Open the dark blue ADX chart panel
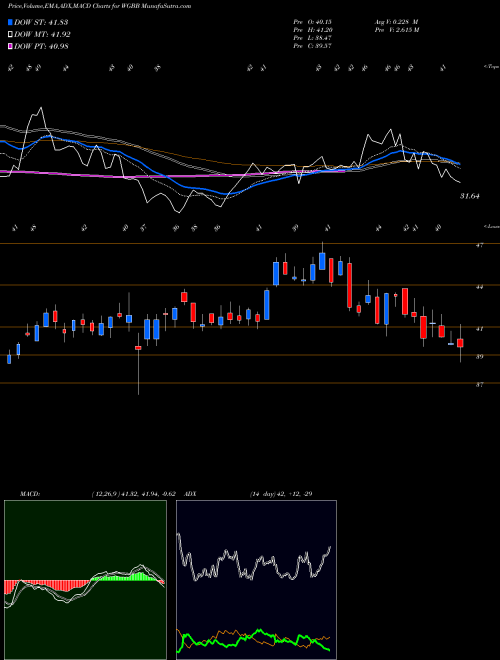Image resolution: width=500 pixels, height=660 pixels. pyautogui.click(x=256, y=580)
